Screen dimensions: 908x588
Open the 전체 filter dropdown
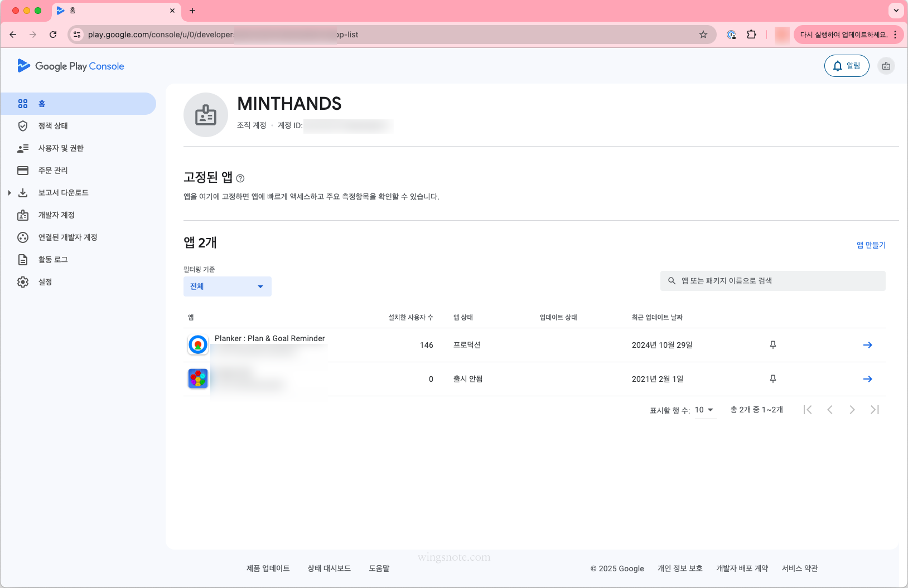coord(228,286)
